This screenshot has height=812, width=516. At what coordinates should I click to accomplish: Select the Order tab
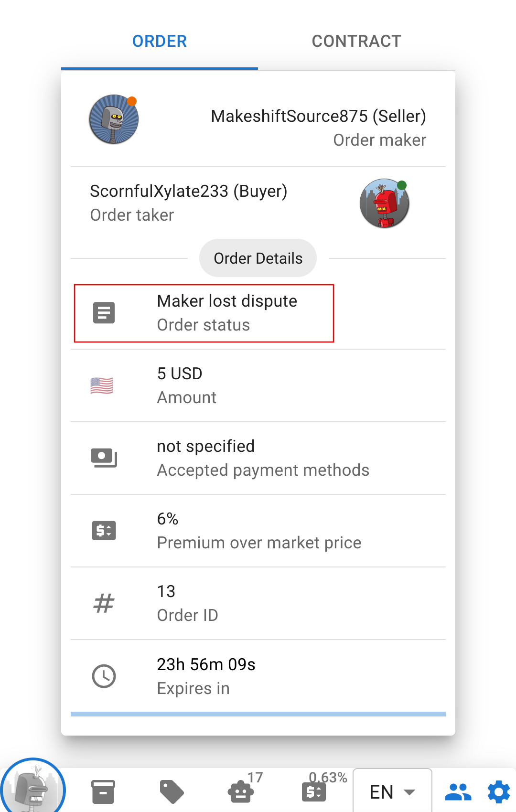[x=160, y=42]
